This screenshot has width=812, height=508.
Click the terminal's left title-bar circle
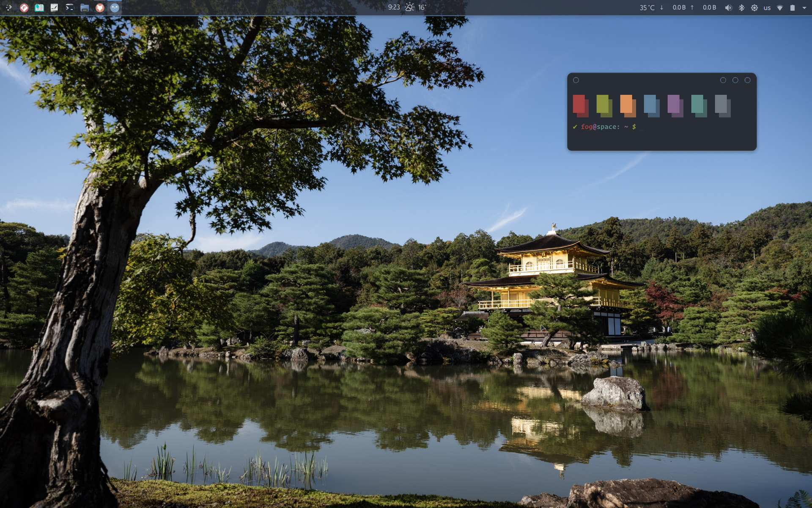[x=576, y=80]
